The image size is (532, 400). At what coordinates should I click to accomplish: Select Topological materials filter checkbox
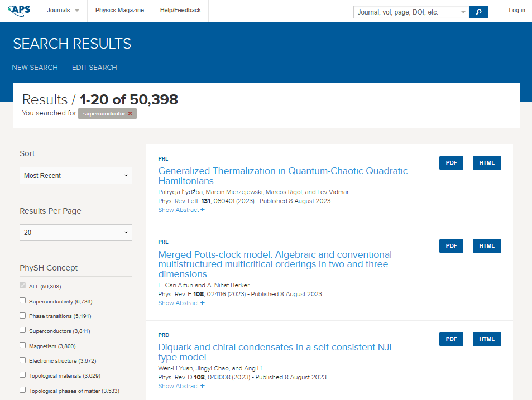pyautogui.click(x=23, y=375)
